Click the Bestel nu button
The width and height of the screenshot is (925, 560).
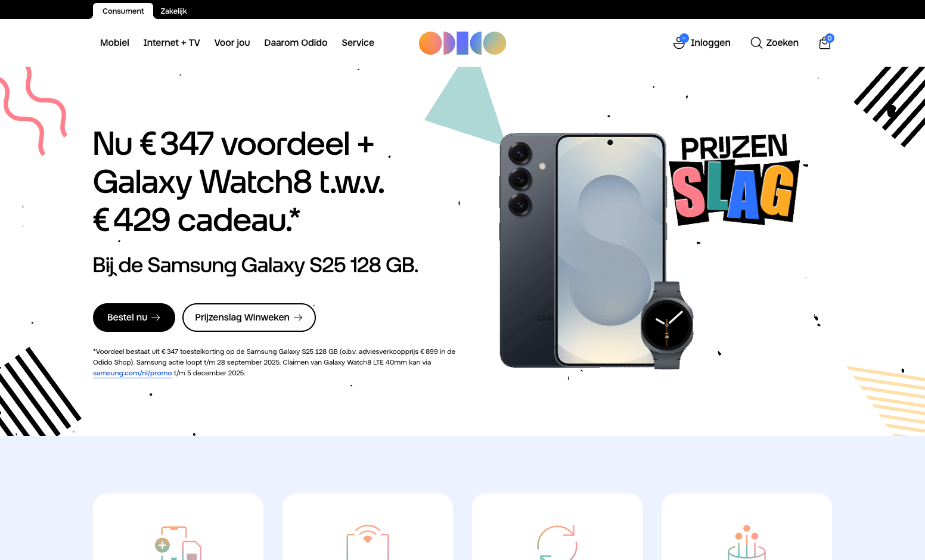pyautogui.click(x=134, y=318)
